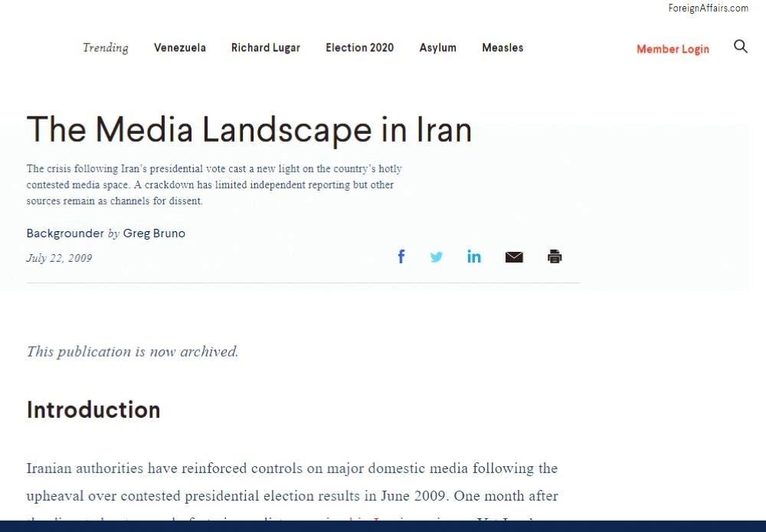Click the Trending label in navigation
The height and width of the screenshot is (532, 766).
(105, 47)
